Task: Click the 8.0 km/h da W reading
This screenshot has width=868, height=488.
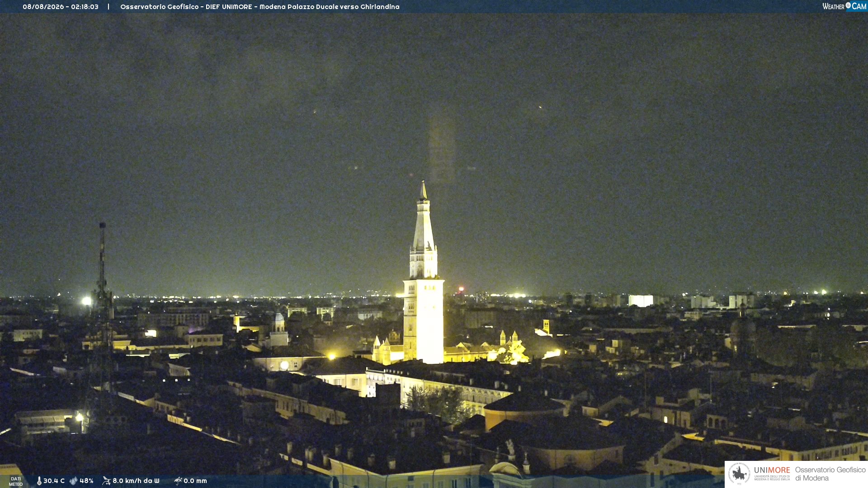Action: [x=136, y=481]
